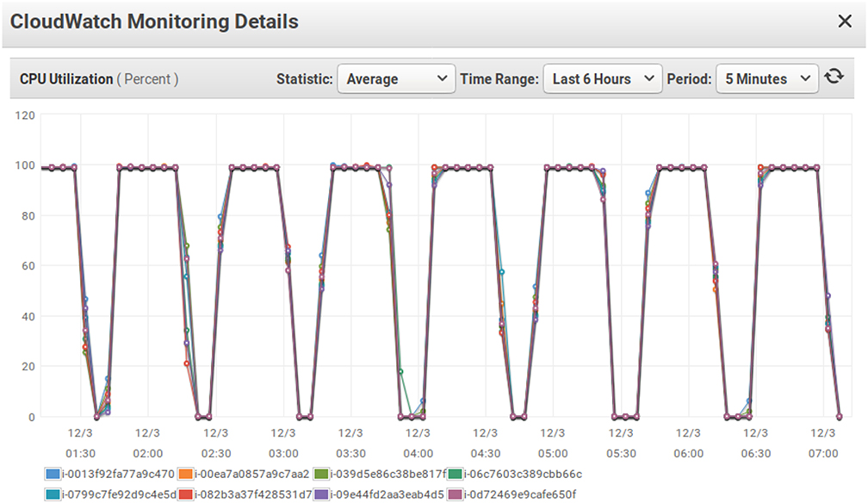Click the 60 value on the y-axis
Image resolution: width=868 pixels, height=503 pixels.
(28, 266)
